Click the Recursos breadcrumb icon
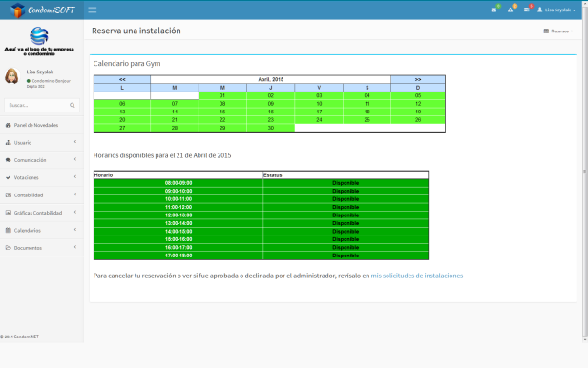Viewport: 588px width, 368px height. coord(546,31)
